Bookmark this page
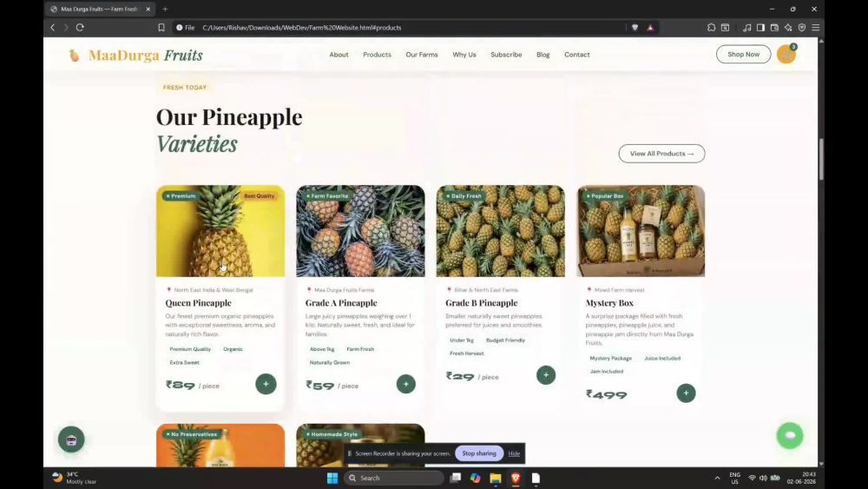The width and height of the screenshot is (868, 489). (161, 27)
